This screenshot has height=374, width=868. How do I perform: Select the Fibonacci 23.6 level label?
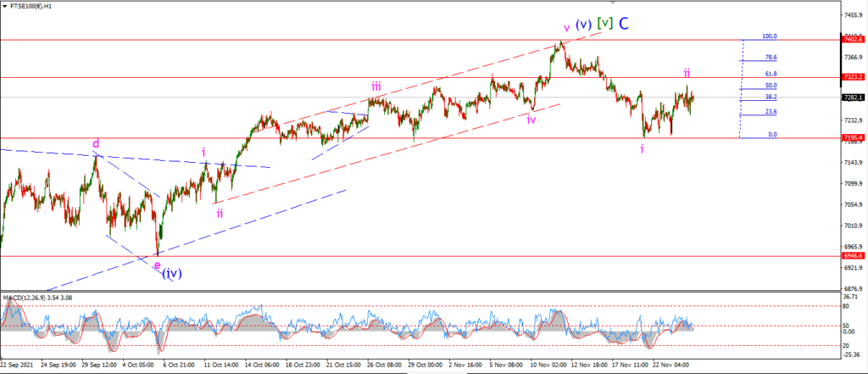point(771,111)
